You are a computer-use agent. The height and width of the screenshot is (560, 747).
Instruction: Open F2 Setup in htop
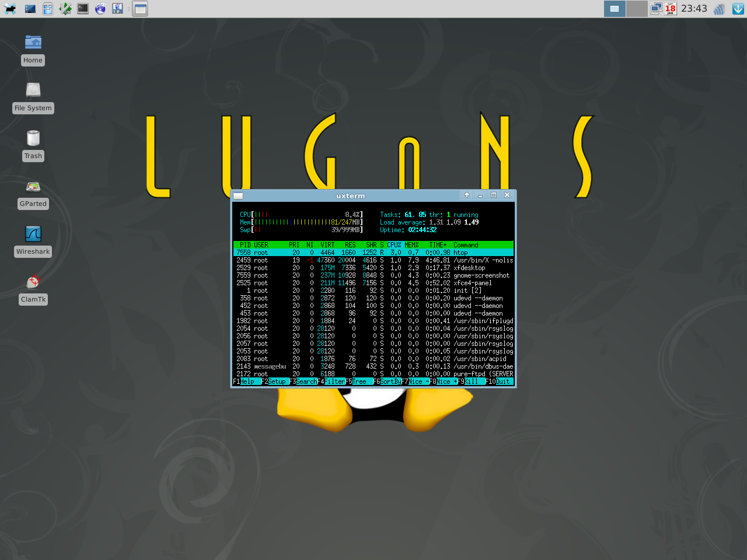coord(274,381)
